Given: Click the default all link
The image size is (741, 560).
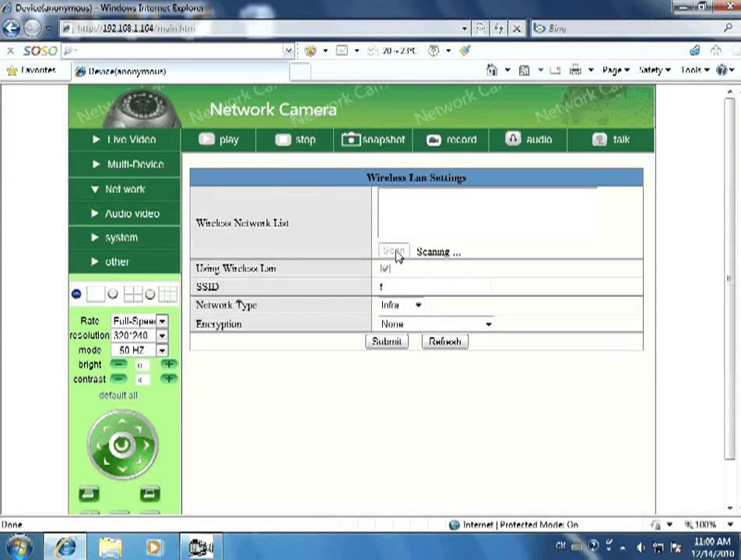Looking at the screenshot, I should pyautogui.click(x=118, y=395).
